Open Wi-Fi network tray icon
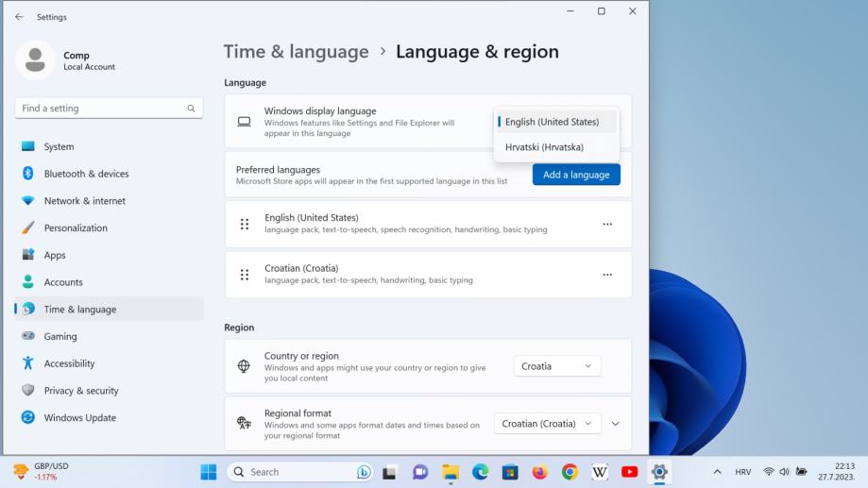Screen dimensions: 868x488 coord(769,472)
